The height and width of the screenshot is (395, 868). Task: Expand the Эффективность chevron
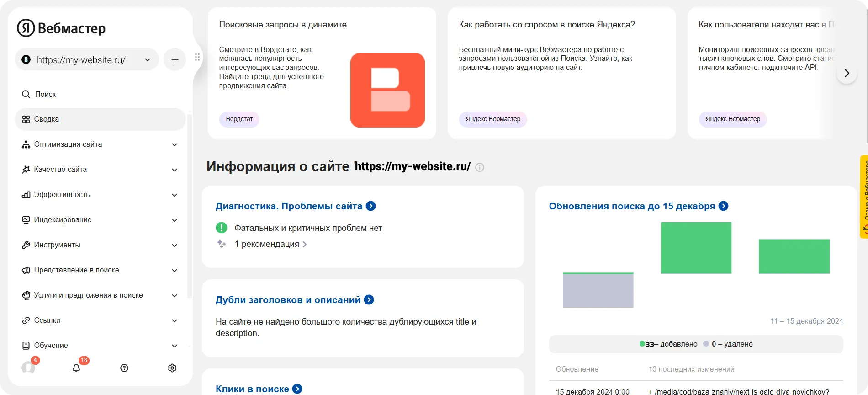pos(175,195)
